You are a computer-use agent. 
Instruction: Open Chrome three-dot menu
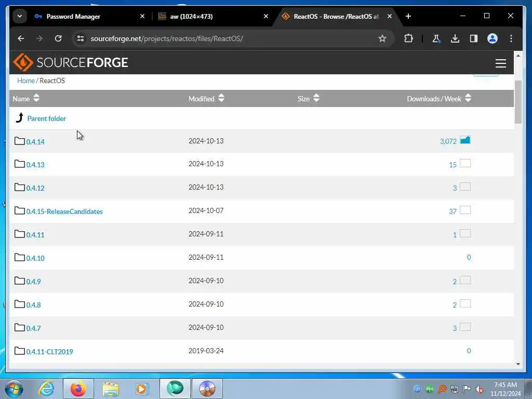(511, 38)
